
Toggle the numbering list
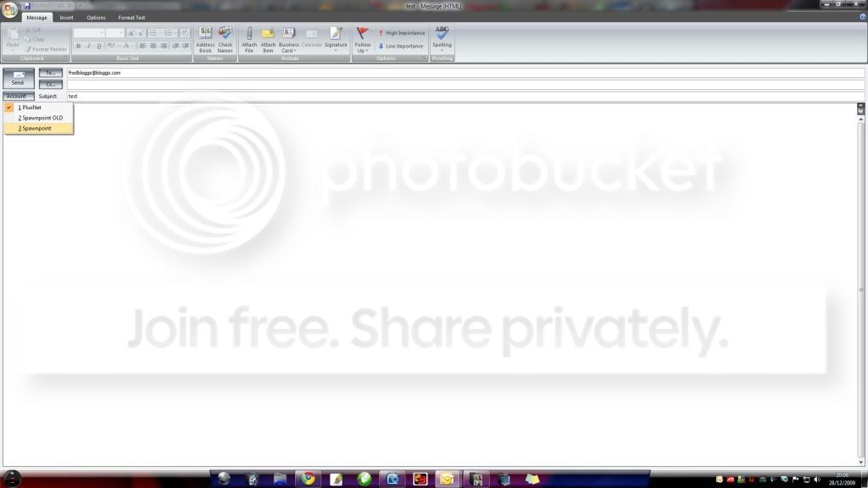click(x=170, y=33)
